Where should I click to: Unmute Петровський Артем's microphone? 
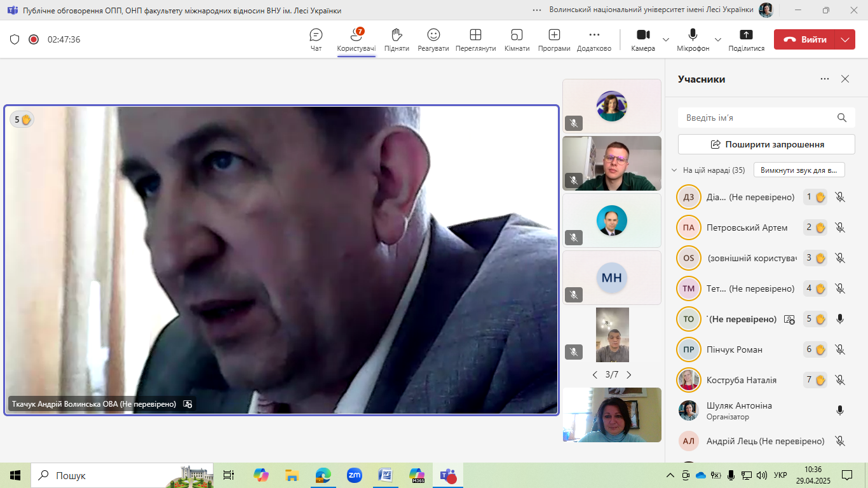840,227
